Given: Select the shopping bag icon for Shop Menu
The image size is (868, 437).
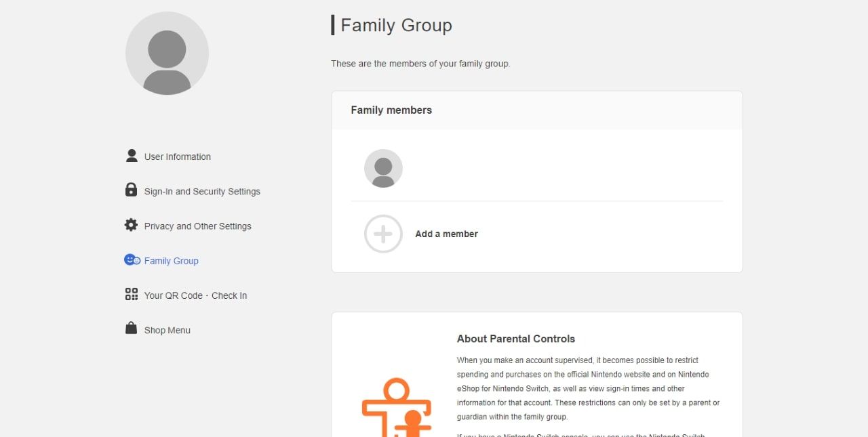Looking at the screenshot, I should (x=131, y=329).
